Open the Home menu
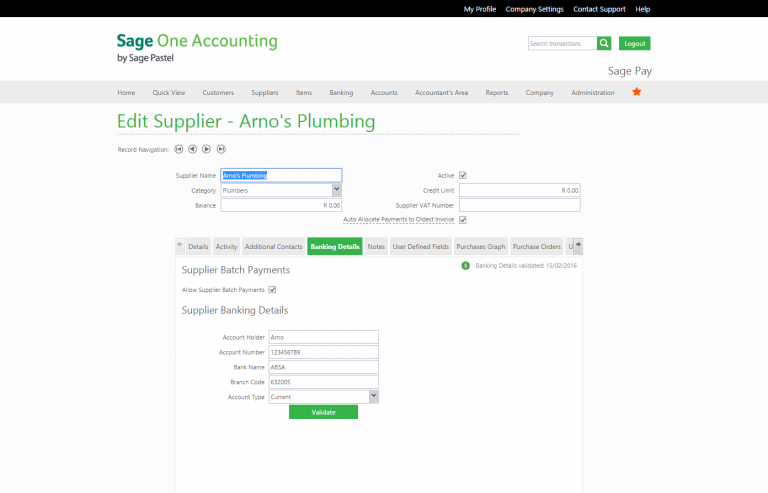 tap(126, 93)
